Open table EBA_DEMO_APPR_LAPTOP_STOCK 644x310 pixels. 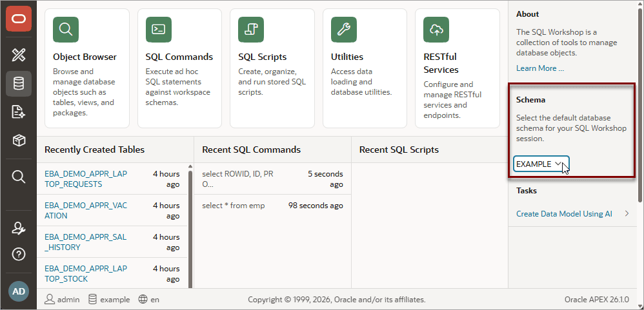86,273
